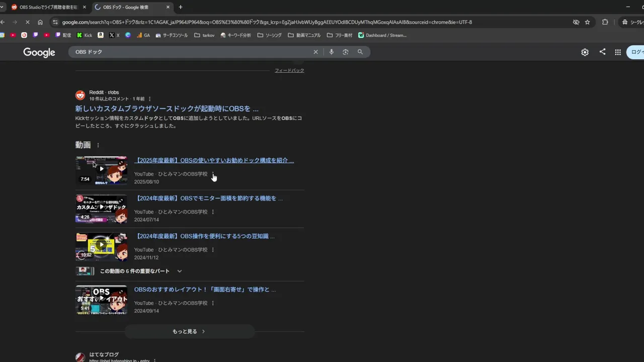View site information icon in address bar
This screenshot has height=362, width=644.
[55, 22]
